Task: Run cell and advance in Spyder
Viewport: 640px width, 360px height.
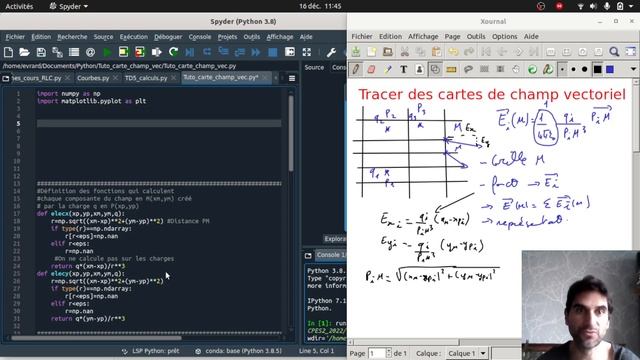Action: (x=140, y=52)
